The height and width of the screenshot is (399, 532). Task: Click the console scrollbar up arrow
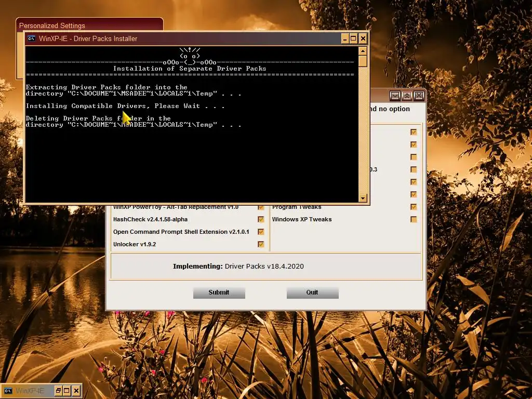coord(363,51)
